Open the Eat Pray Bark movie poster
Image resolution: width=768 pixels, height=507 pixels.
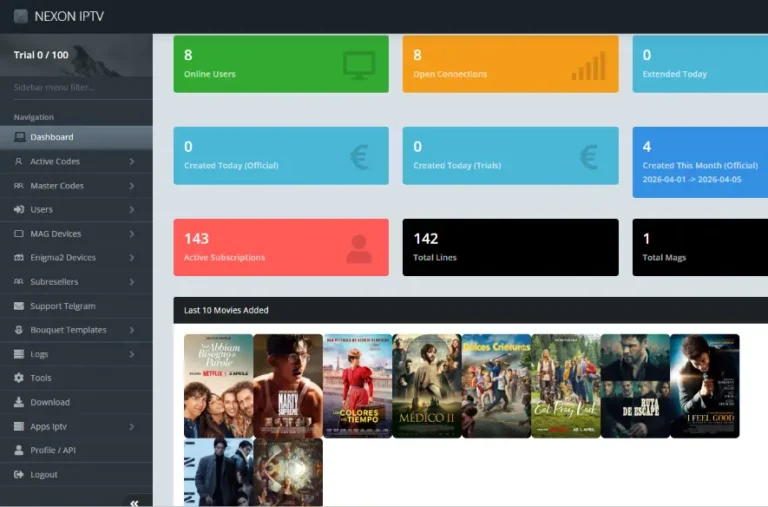[566, 386]
